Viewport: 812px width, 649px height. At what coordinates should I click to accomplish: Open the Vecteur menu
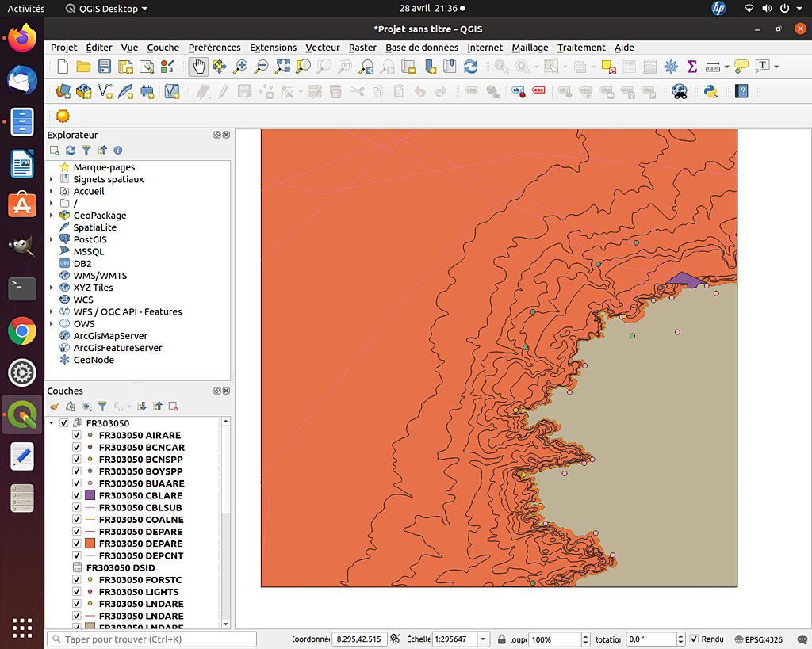(x=323, y=48)
